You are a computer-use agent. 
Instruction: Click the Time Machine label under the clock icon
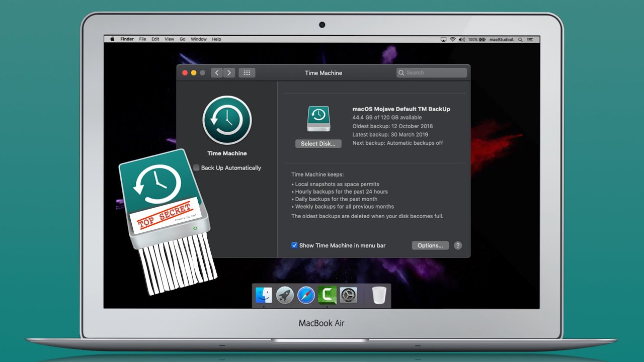click(227, 153)
